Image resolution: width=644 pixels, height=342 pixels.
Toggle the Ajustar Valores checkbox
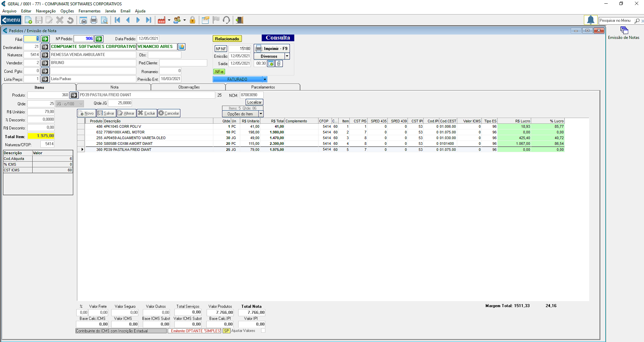click(x=263, y=331)
